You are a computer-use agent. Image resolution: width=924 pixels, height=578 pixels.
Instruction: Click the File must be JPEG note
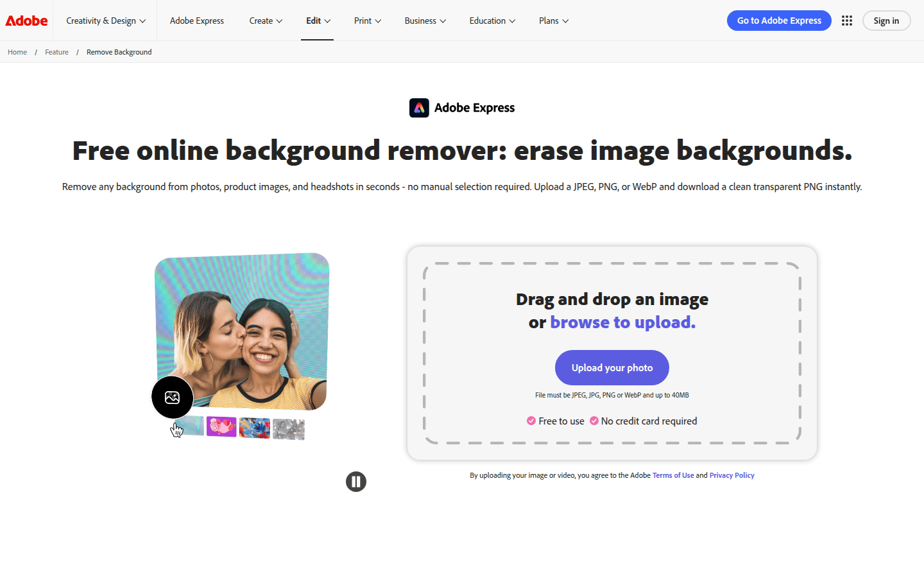coord(612,395)
